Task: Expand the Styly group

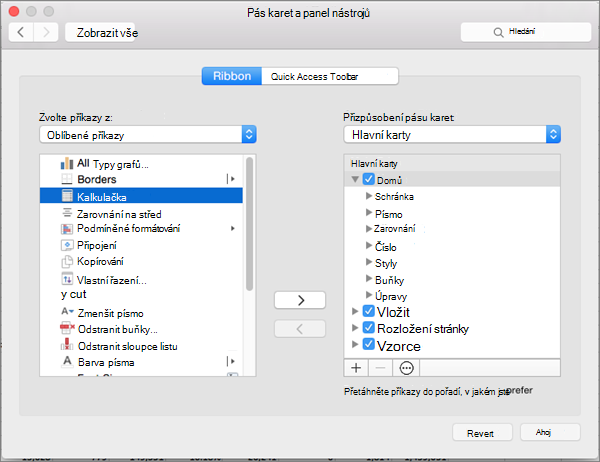Action: tap(369, 262)
